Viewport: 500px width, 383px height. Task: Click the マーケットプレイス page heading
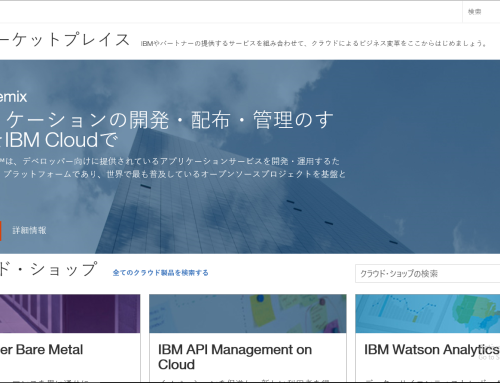(x=65, y=40)
